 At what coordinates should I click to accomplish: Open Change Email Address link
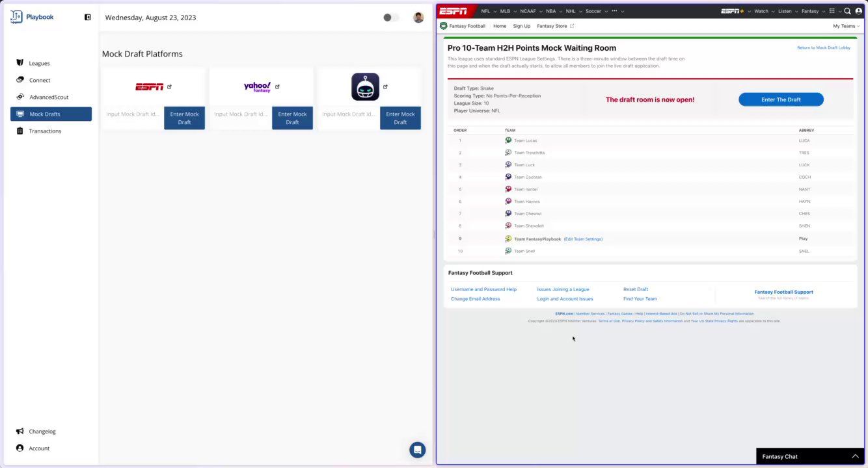pyautogui.click(x=476, y=299)
